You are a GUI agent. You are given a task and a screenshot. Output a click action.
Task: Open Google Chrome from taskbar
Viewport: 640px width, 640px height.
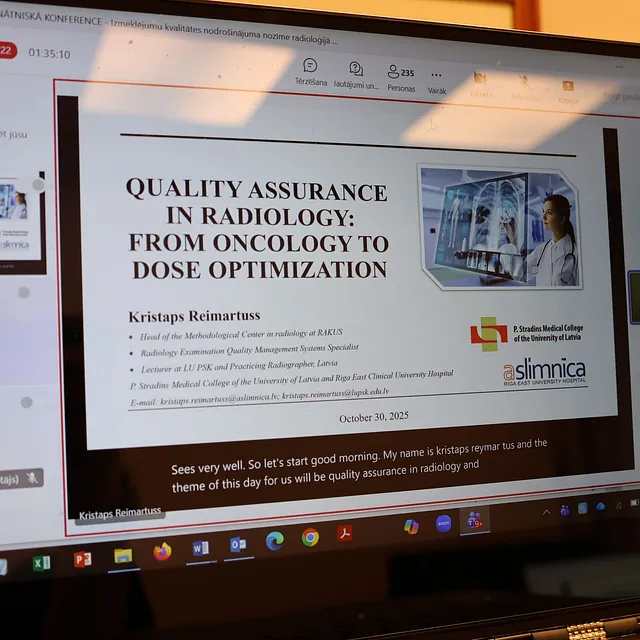pos(310,537)
